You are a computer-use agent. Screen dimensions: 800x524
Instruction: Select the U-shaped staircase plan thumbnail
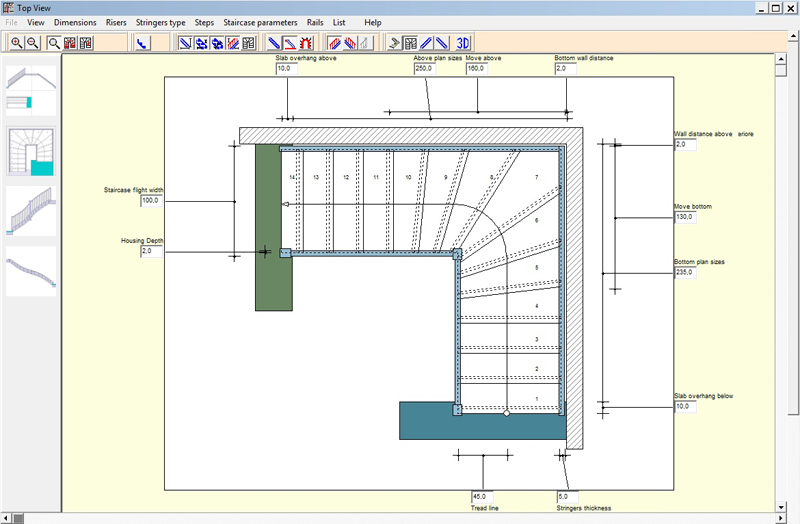click(x=30, y=151)
